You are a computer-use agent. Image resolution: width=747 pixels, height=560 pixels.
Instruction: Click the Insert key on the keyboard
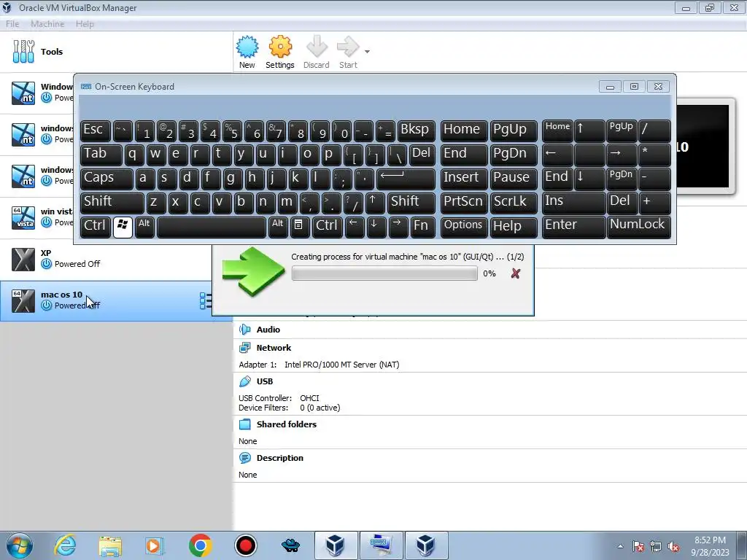tap(463, 179)
